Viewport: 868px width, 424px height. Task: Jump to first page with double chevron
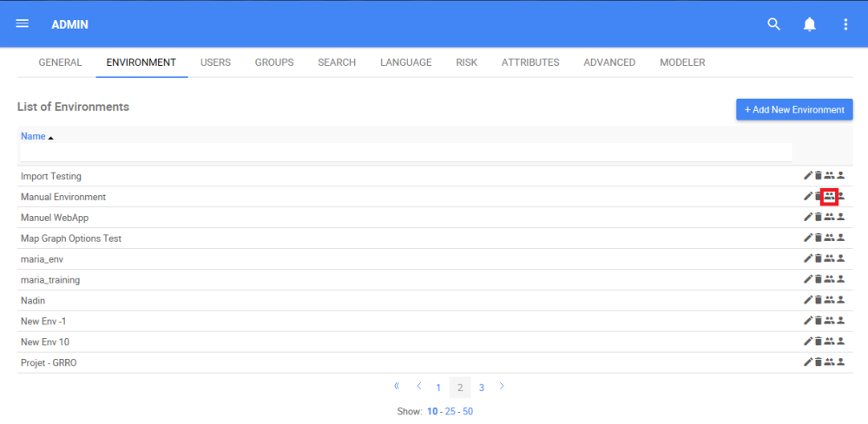coord(397,386)
